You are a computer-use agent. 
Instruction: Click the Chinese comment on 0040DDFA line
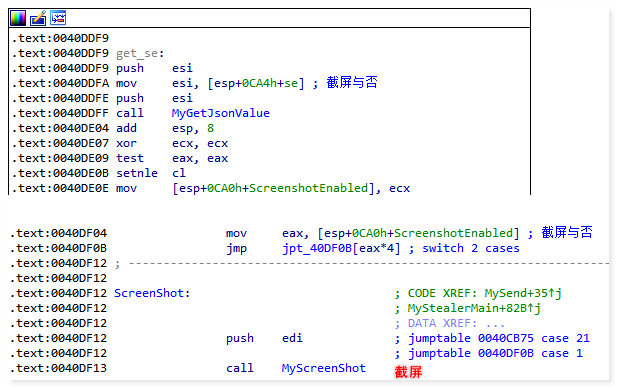click(x=352, y=83)
